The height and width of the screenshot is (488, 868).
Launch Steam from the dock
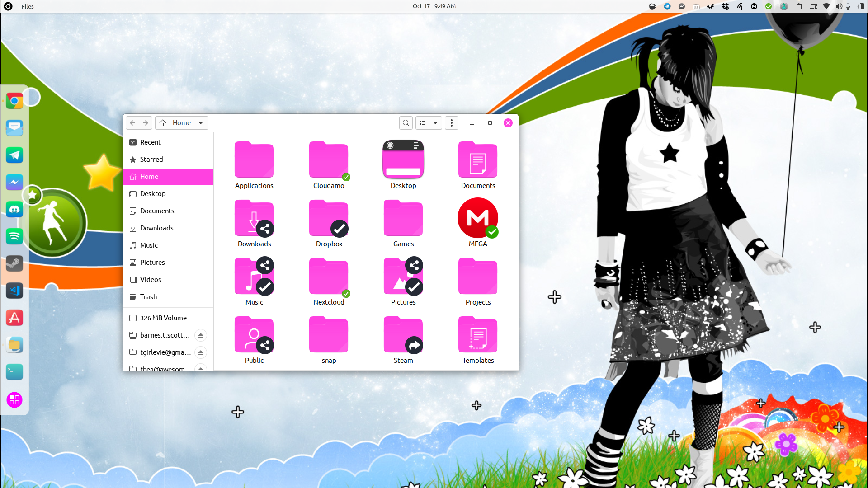(14, 263)
